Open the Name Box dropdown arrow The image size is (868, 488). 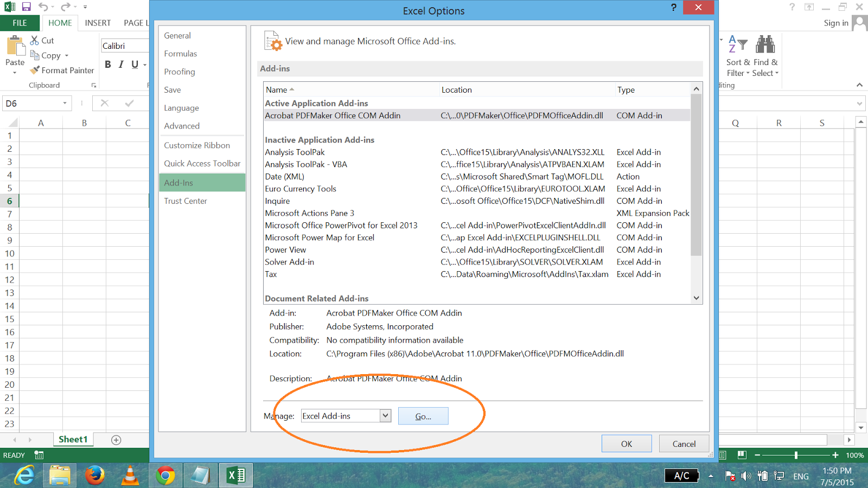click(x=65, y=103)
